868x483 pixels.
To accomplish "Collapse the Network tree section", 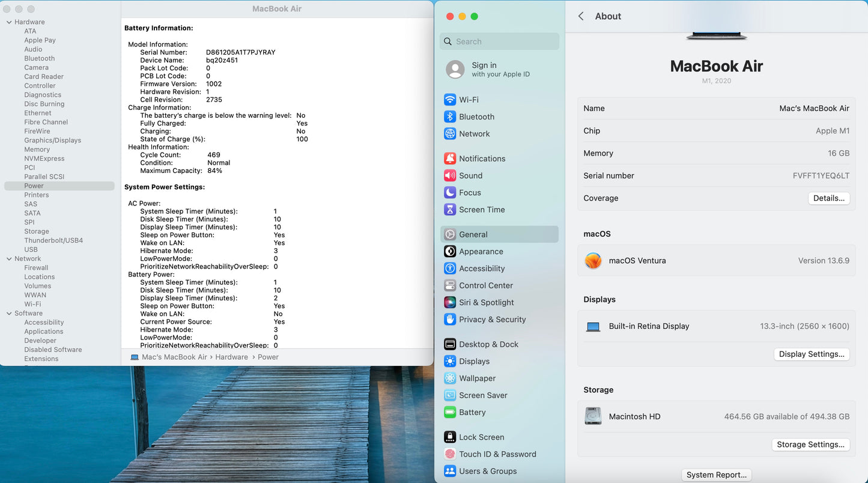I will point(9,259).
